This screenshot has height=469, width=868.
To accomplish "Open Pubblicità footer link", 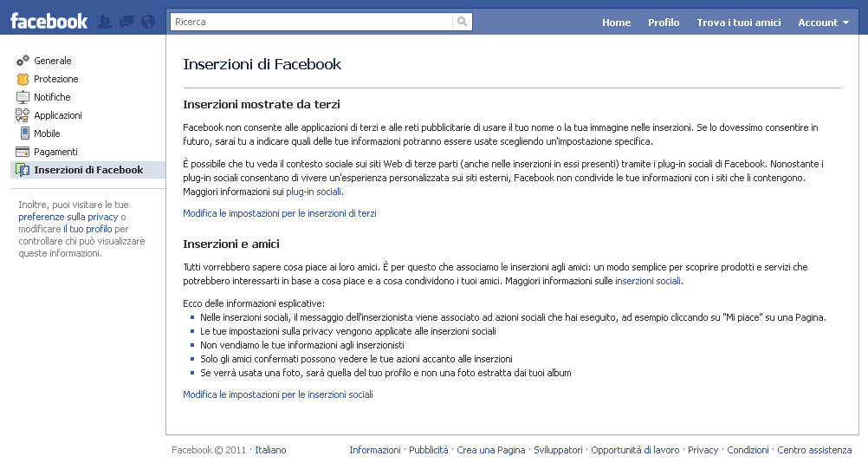I will [429, 450].
